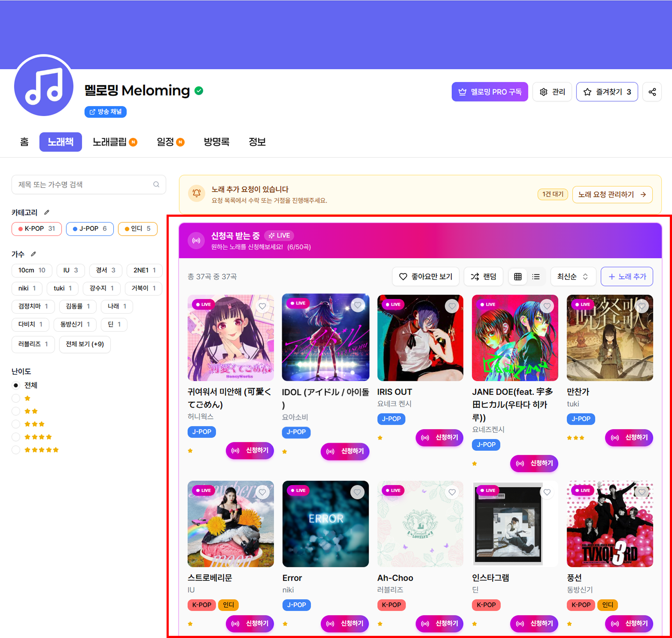
Task: Open the IDOL album cover thumbnail
Action: coord(326,338)
